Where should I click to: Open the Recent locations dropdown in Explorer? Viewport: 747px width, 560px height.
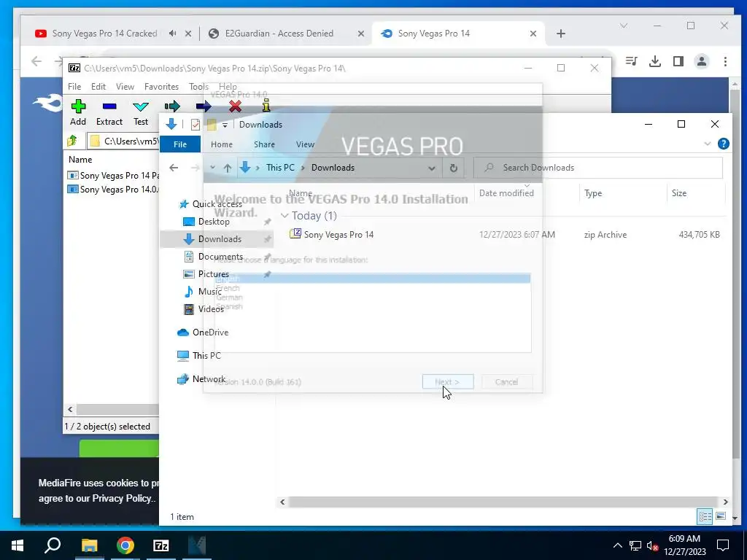(x=212, y=168)
